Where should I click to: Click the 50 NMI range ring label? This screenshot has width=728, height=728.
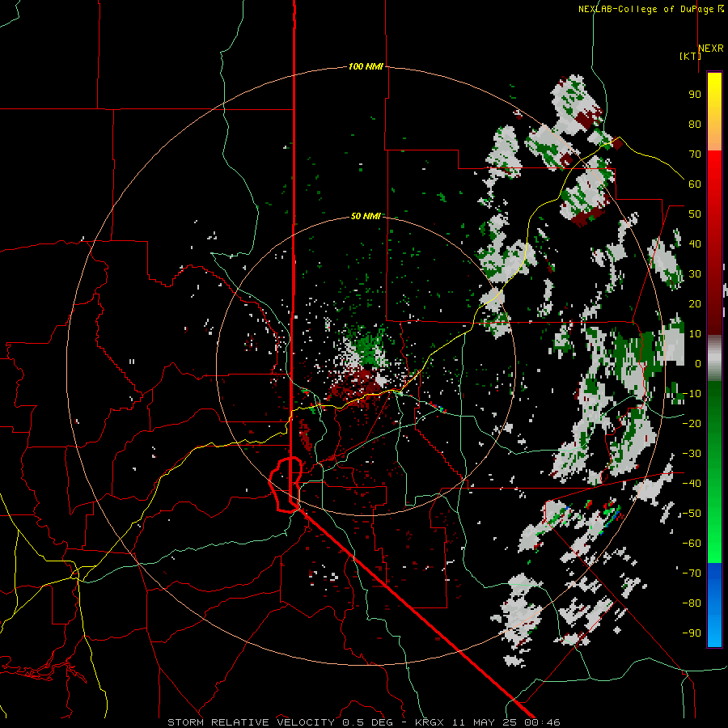(366, 216)
